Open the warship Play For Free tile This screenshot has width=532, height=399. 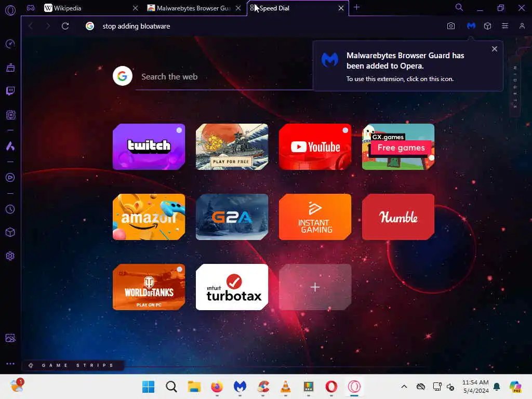[x=232, y=147]
